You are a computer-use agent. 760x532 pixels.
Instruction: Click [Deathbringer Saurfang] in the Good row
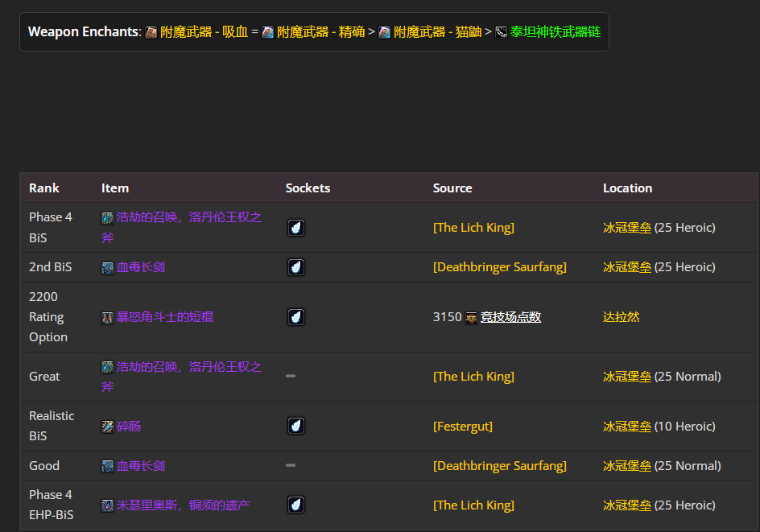(499, 466)
